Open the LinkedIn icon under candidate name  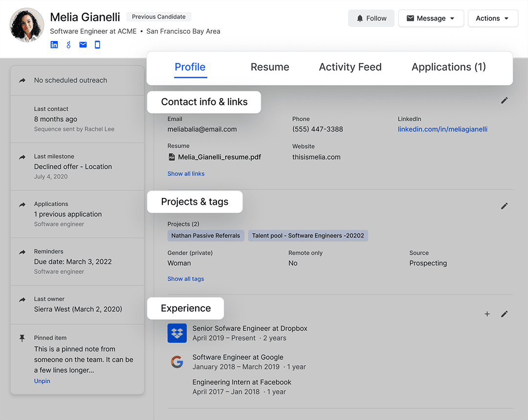click(54, 45)
